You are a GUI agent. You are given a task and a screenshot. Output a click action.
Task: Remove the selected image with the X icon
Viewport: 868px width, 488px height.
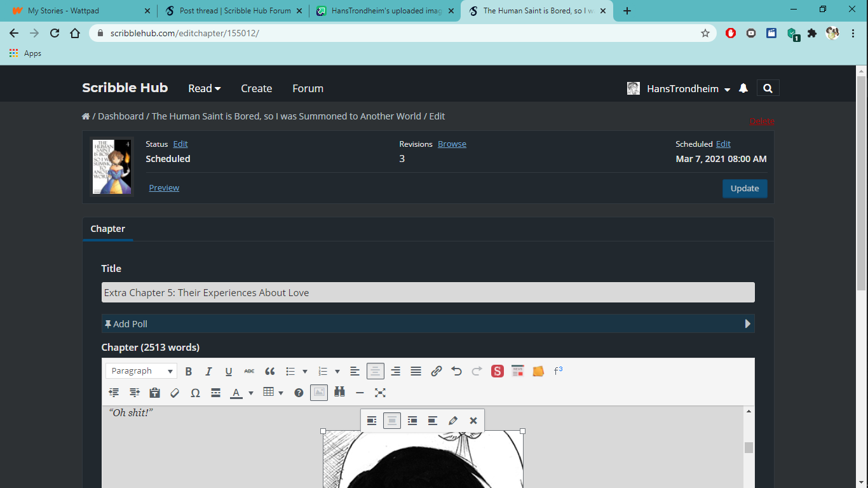(473, 421)
